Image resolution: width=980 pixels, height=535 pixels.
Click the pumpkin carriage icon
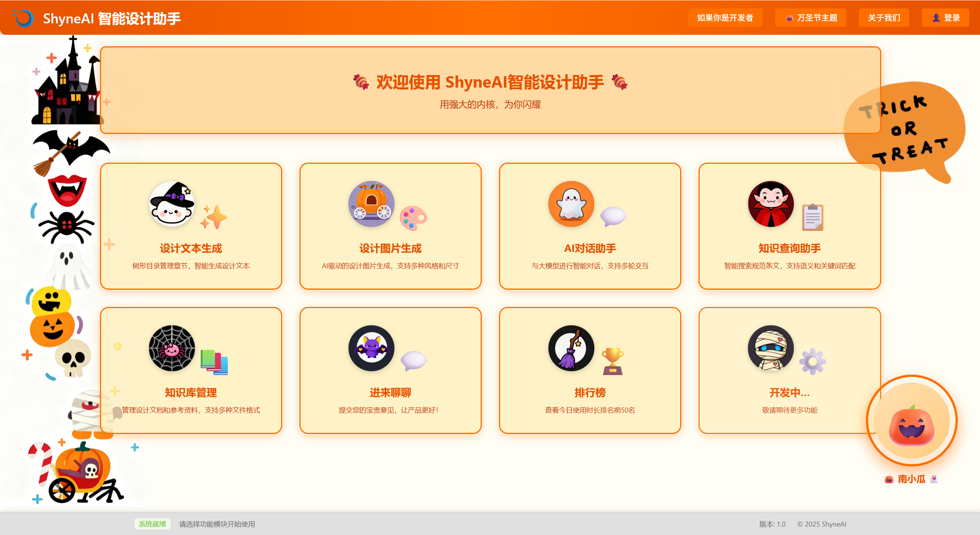point(371,204)
